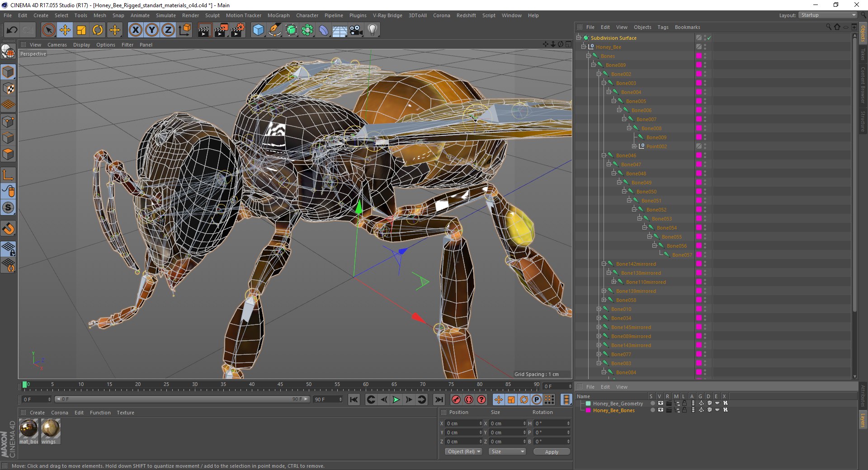Collapse the Bone046 node
The width and height of the screenshot is (868, 470).
[x=604, y=155]
